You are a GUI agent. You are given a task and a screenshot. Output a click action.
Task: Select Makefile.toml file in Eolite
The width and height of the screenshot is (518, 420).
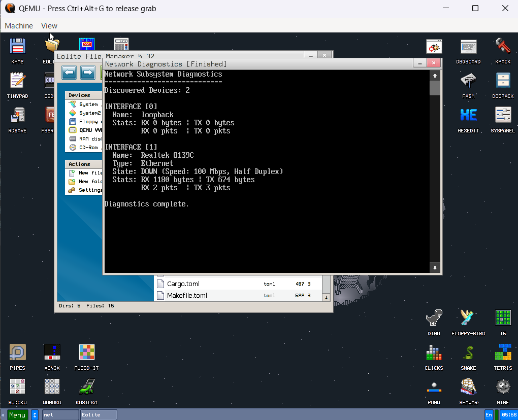pos(238,295)
